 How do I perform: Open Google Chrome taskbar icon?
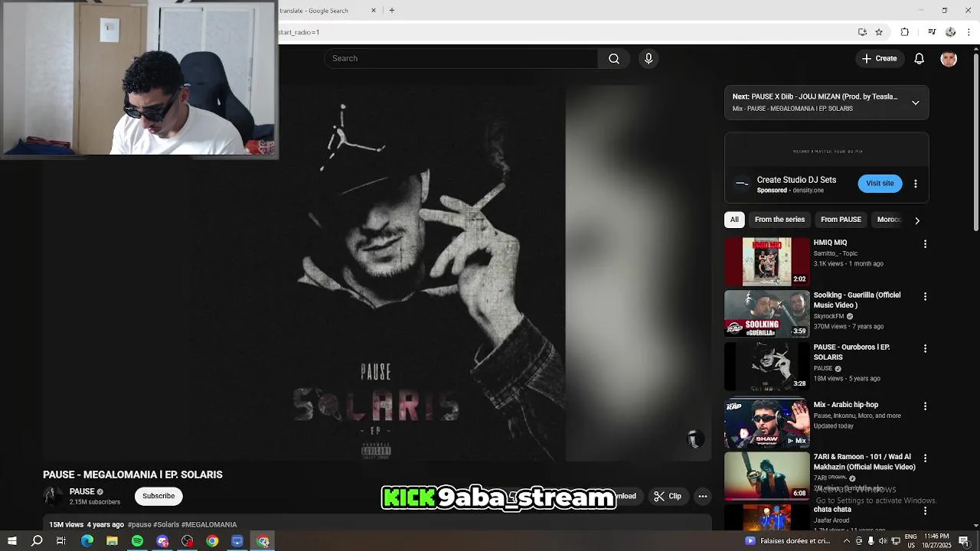[x=212, y=541]
